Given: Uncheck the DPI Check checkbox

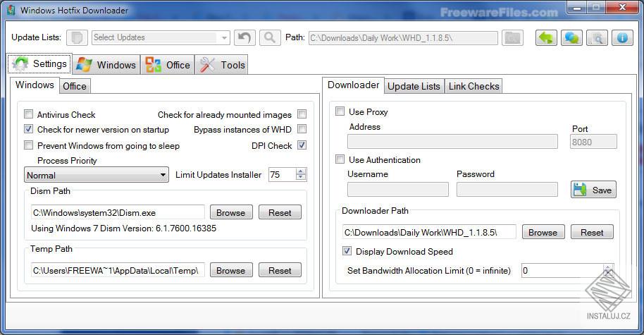Looking at the screenshot, I should click(x=302, y=145).
